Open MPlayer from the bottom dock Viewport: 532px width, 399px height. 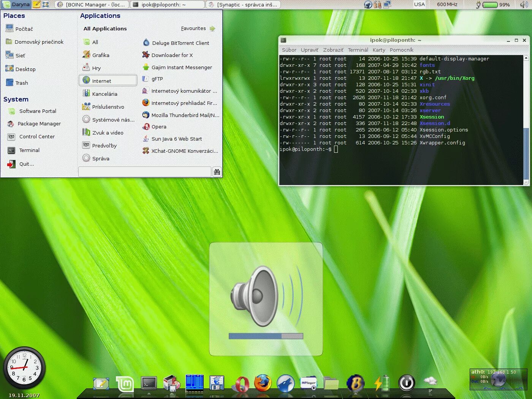pyautogui.click(x=309, y=384)
